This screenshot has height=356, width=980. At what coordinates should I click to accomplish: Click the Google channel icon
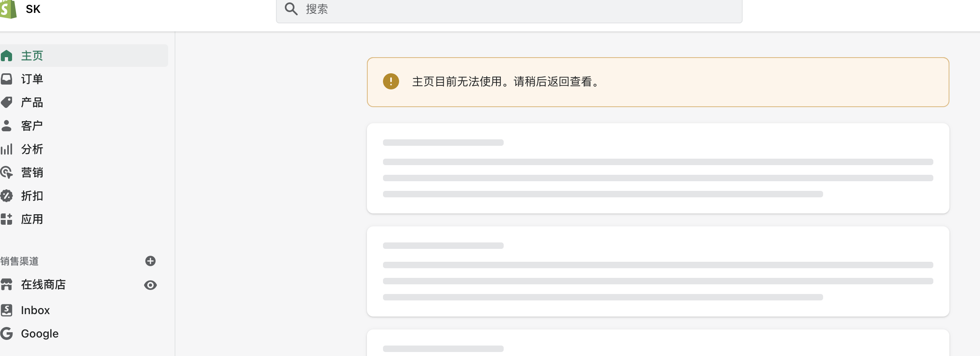click(x=6, y=333)
